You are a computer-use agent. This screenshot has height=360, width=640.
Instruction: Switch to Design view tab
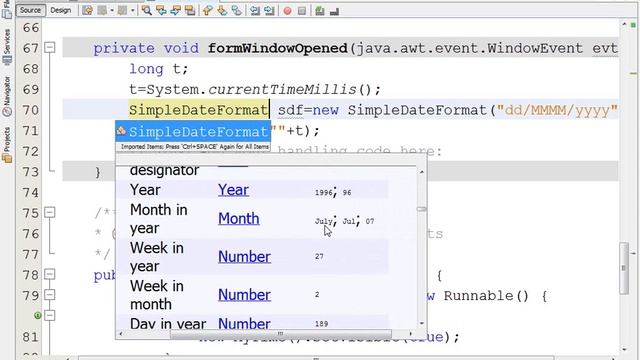(60, 10)
